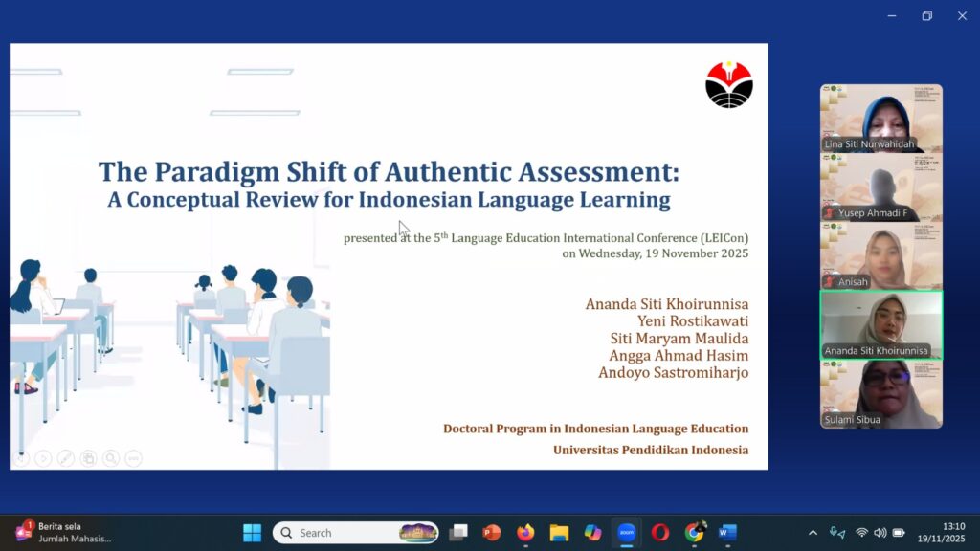Viewport: 980px width, 551px height.
Task: Open slideshow more options menu
Action: click(133, 458)
